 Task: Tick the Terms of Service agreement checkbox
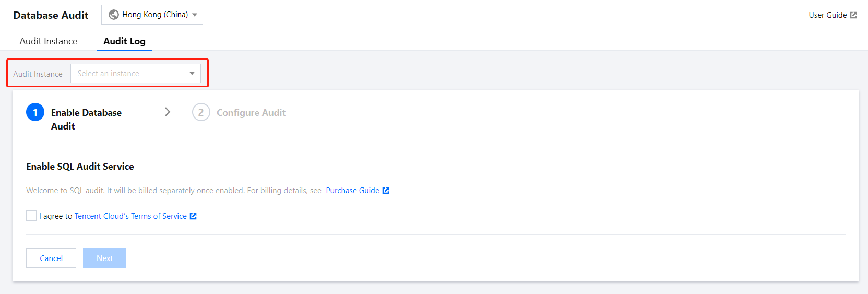click(x=31, y=216)
